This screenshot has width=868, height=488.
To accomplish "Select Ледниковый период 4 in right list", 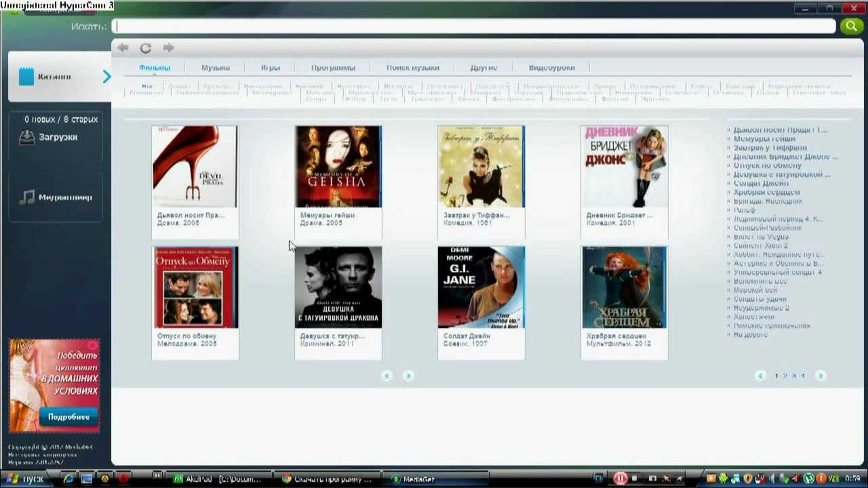I will click(x=778, y=219).
